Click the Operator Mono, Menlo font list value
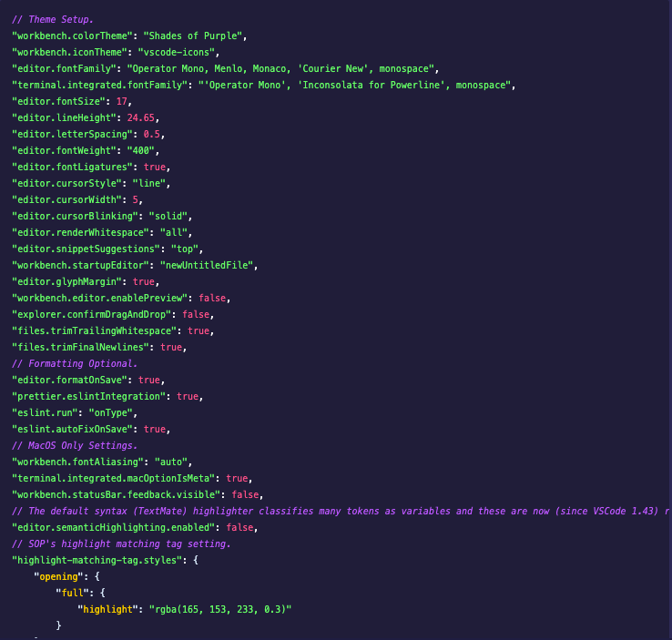This screenshot has width=672, height=640. (x=280, y=68)
